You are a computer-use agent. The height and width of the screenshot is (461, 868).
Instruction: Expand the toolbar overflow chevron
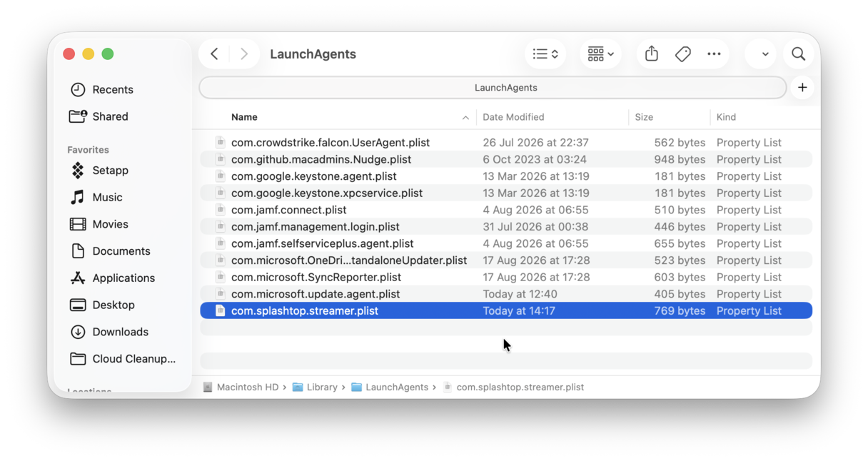[764, 54]
